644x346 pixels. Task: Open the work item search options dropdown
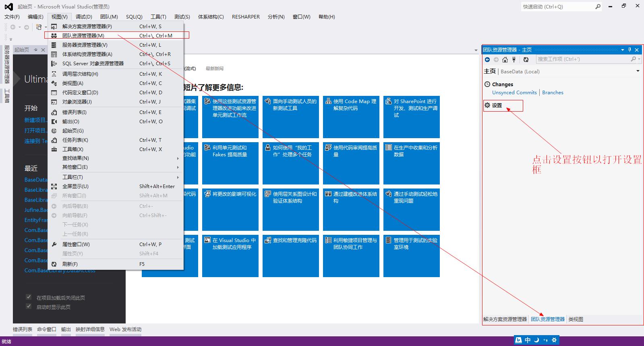[x=639, y=59]
